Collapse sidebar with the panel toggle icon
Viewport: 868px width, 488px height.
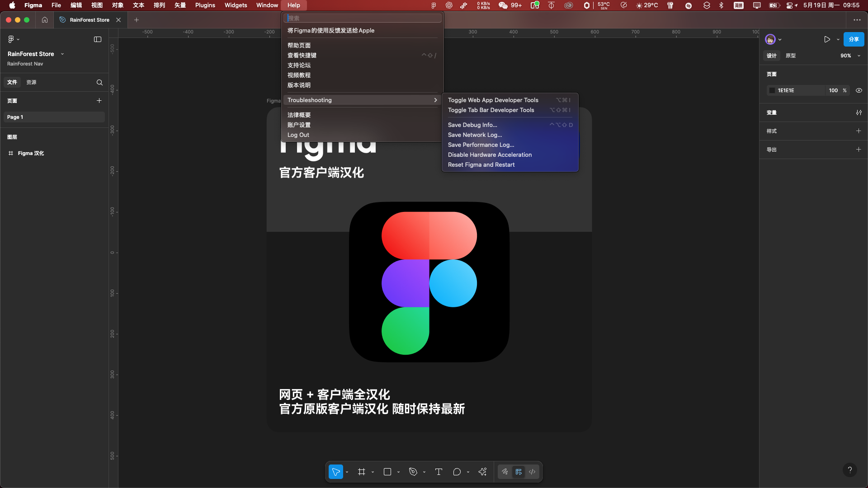97,39
